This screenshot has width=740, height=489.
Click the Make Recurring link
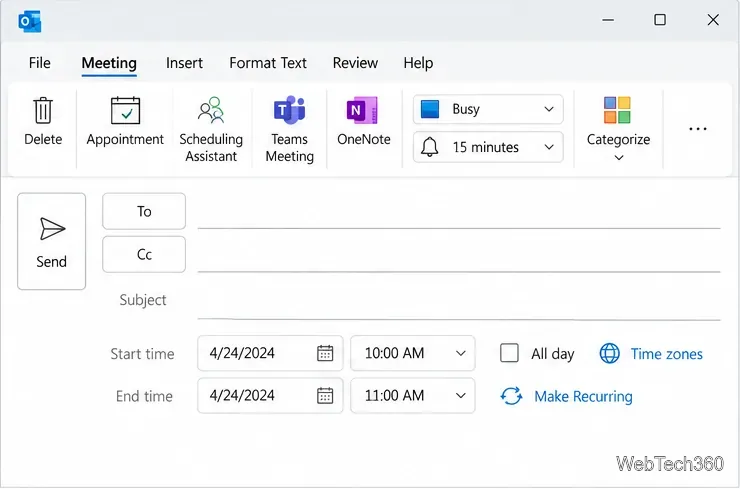click(583, 396)
